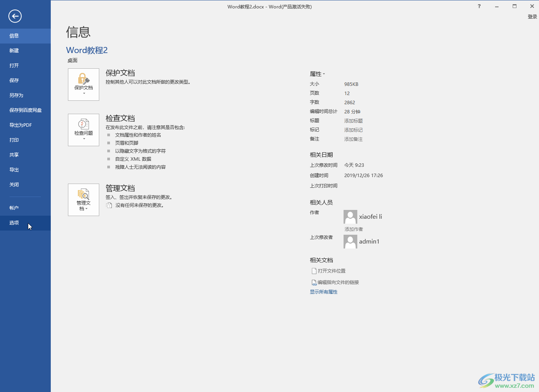Open 选项 in the sidebar

click(x=25, y=223)
